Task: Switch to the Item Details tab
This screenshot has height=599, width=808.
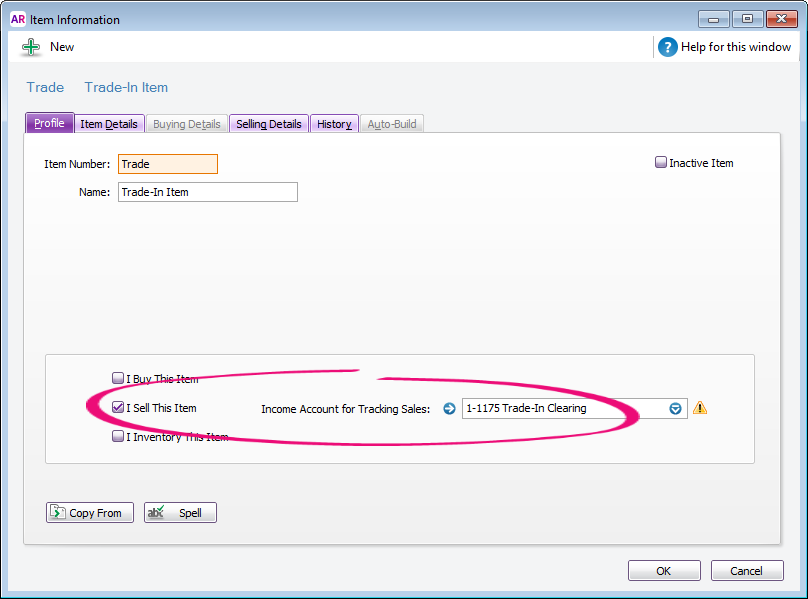Action: point(109,124)
